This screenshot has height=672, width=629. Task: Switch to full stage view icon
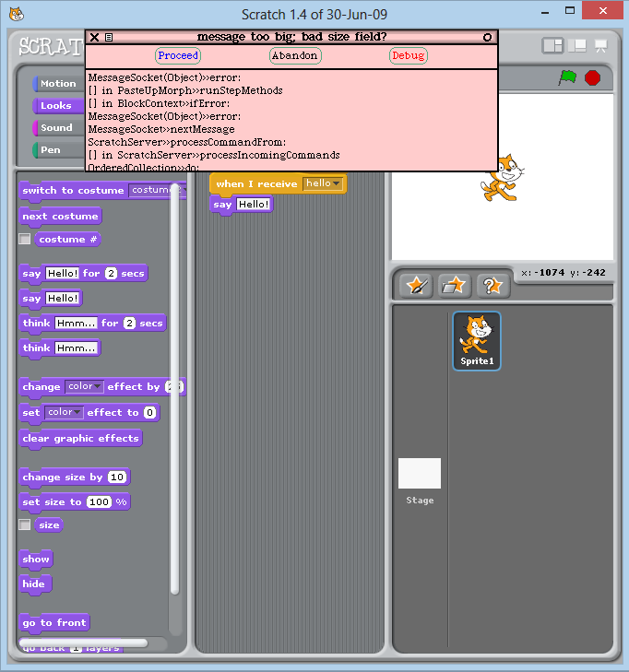click(x=576, y=45)
